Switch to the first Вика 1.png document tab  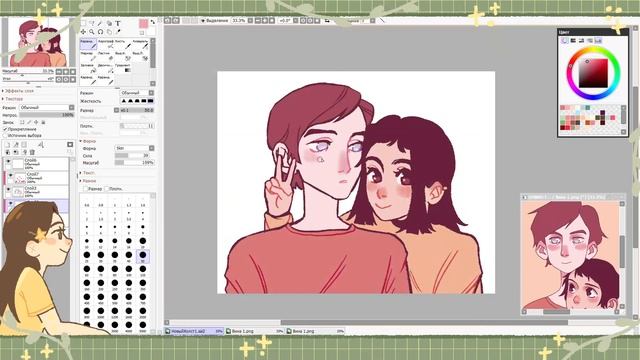[254, 331]
